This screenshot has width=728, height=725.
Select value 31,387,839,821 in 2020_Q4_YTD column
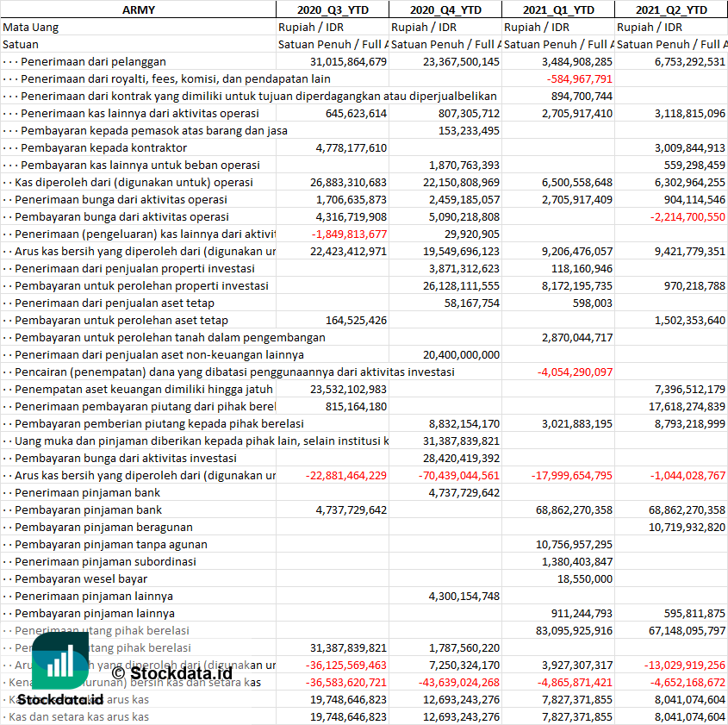461,441
